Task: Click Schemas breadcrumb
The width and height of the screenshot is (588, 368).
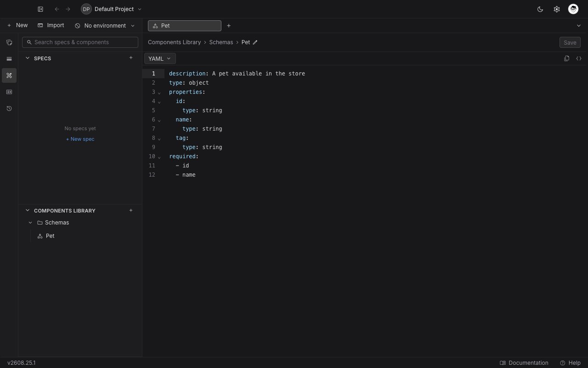Action: [x=221, y=42]
